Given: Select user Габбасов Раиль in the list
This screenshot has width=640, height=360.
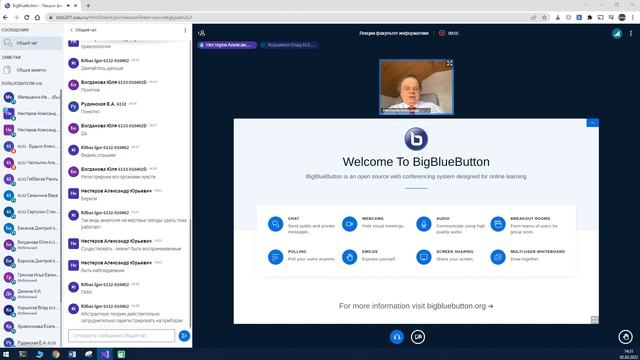Looking at the screenshot, I should [x=31, y=179].
